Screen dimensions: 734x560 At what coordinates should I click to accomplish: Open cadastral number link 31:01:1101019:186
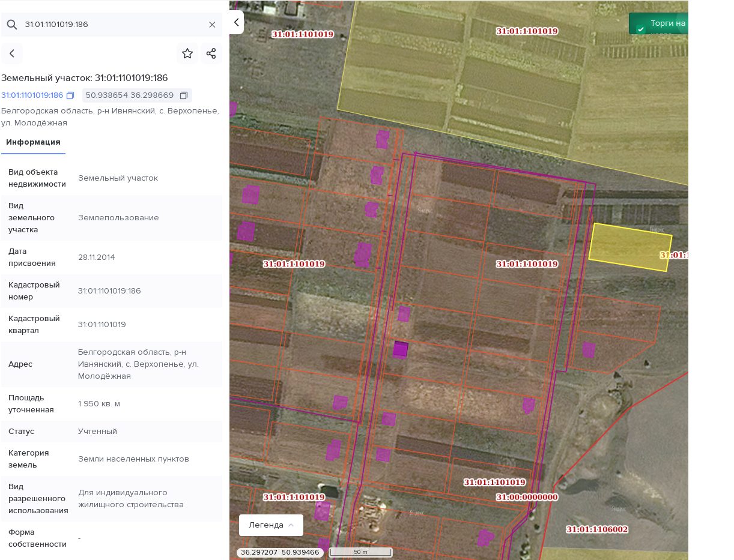point(32,95)
